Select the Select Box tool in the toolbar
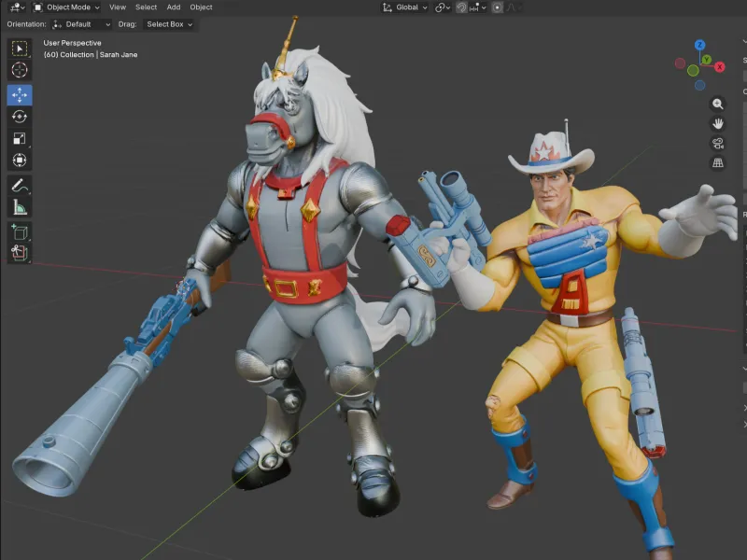Image resolution: width=747 pixels, height=560 pixels. (x=20, y=49)
